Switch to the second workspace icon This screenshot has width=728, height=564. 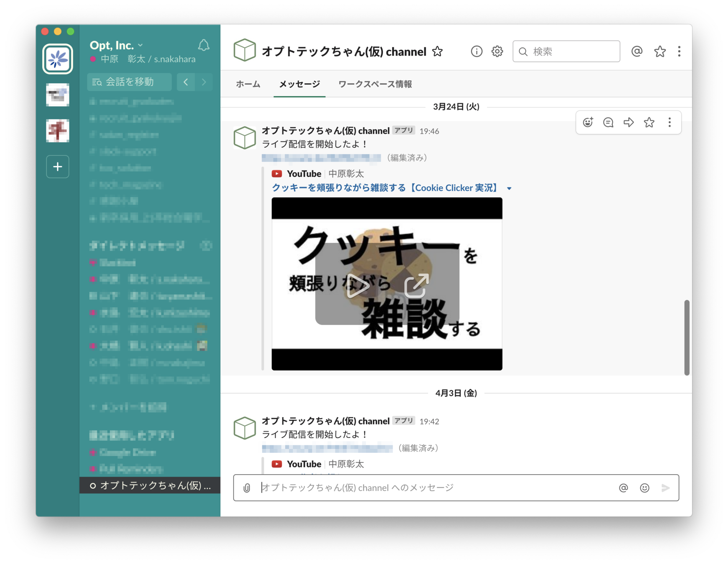(58, 95)
